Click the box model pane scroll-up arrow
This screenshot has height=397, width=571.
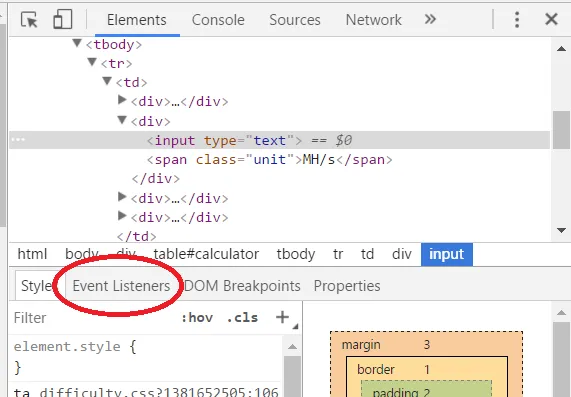point(561,313)
